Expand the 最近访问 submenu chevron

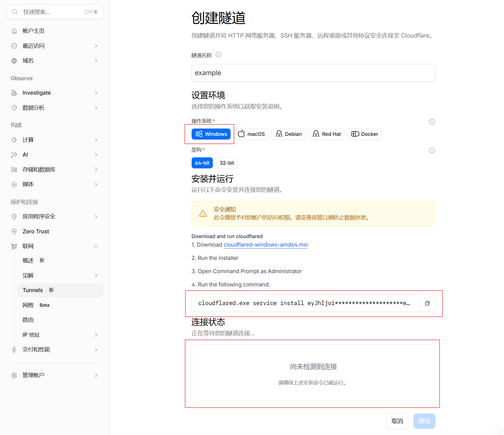point(96,46)
